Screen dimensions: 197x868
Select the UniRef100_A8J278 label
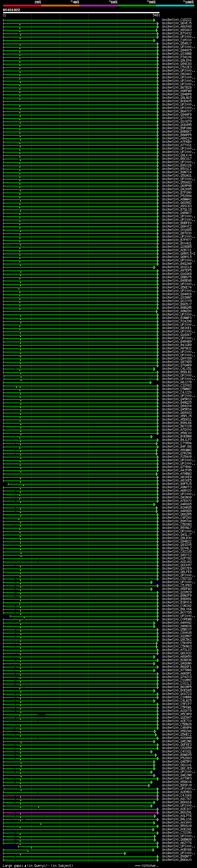coord(177,382)
